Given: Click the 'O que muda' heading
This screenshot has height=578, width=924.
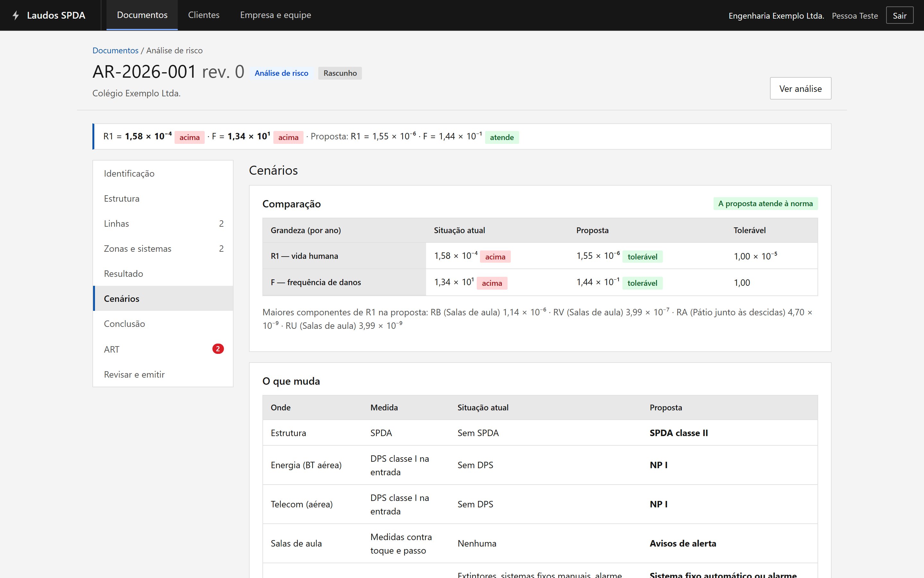Looking at the screenshot, I should pyautogui.click(x=291, y=381).
